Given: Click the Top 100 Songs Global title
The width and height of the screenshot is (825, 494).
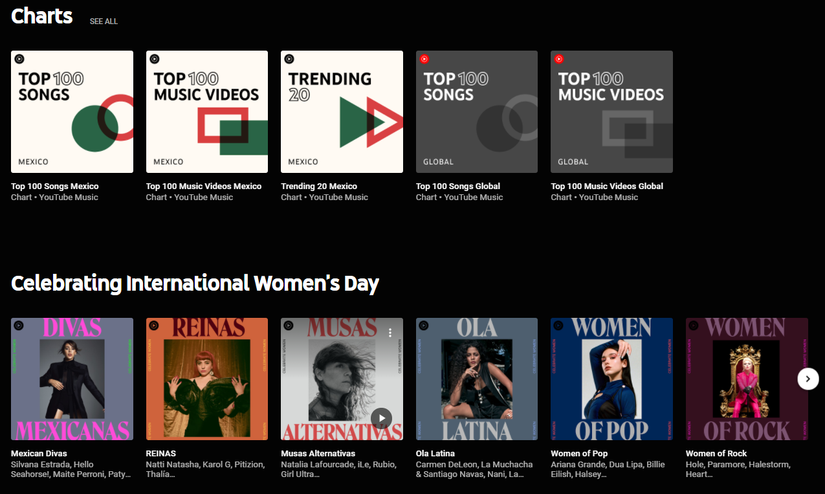Looking at the screenshot, I should [458, 186].
